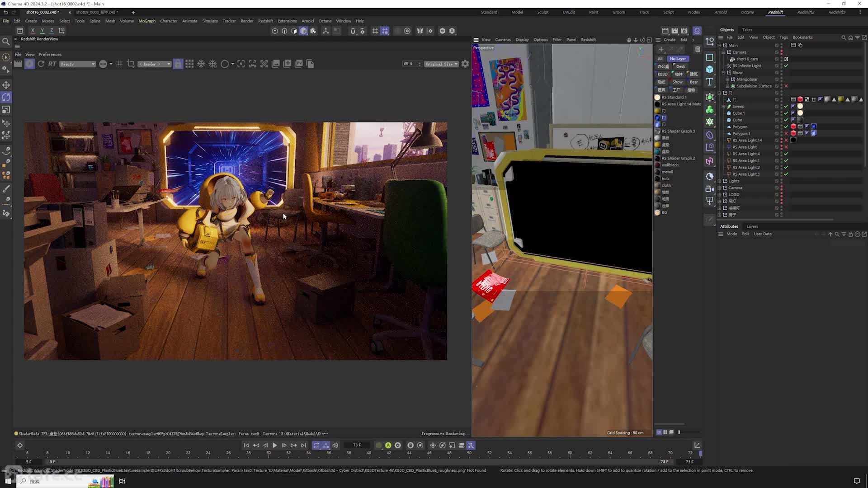Click the Bear material layer button
Image resolution: width=868 pixels, height=488 pixels.
[693, 82]
